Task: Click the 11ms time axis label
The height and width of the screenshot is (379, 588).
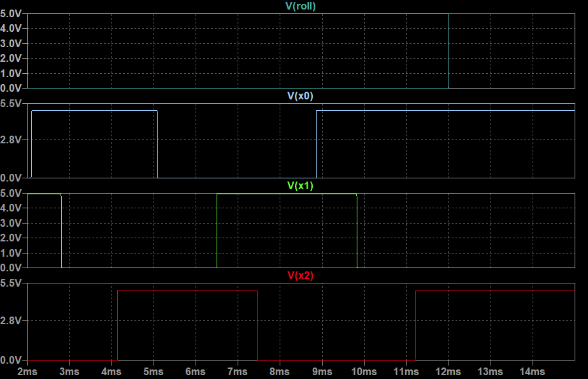Action: pyautogui.click(x=406, y=371)
